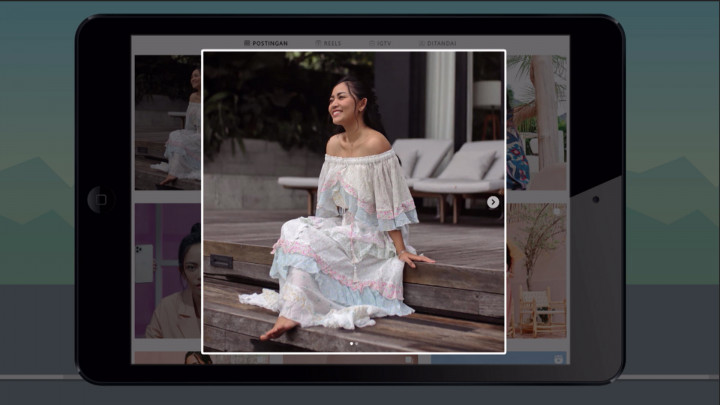Open top-left thumbnail of woman in white dress
The width and height of the screenshot is (720, 405).
pyautogui.click(x=168, y=122)
